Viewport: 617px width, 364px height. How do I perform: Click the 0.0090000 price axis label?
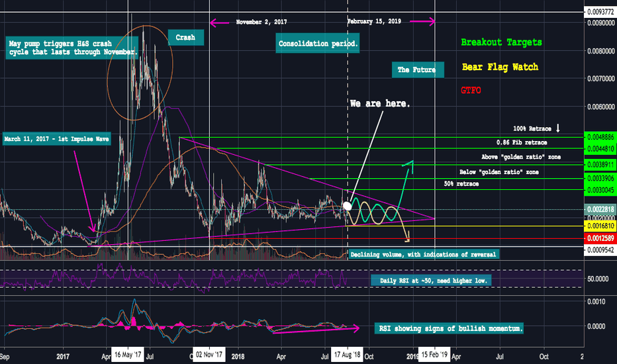[600, 23]
